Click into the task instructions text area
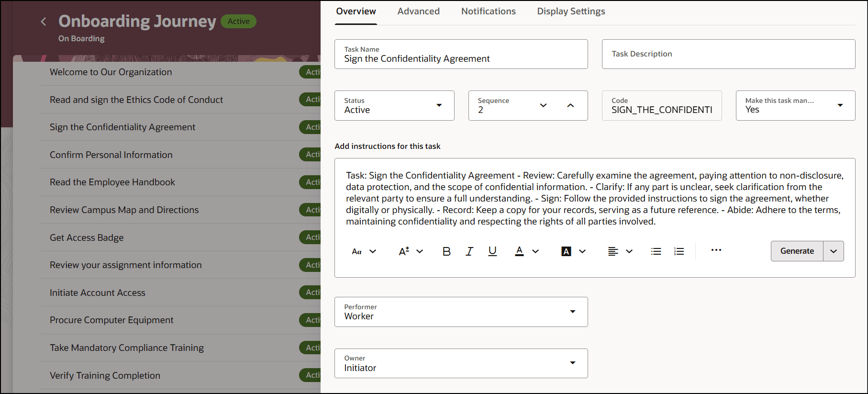The image size is (868, 394). coord(595,198)
